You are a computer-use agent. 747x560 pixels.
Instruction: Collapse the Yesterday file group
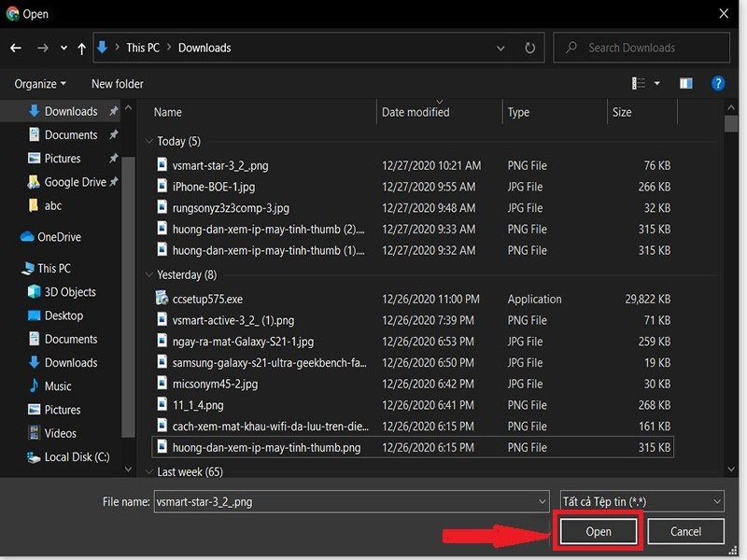[149, 275]
